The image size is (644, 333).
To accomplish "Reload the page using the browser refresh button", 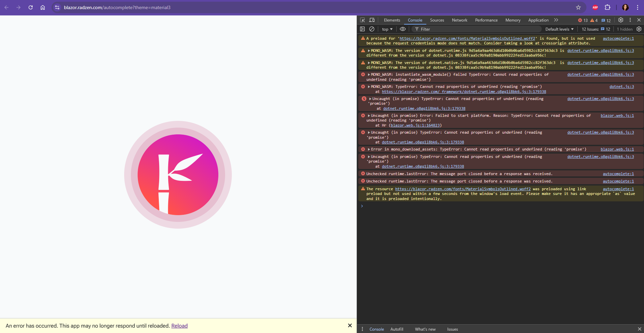I will coord(31,7).
